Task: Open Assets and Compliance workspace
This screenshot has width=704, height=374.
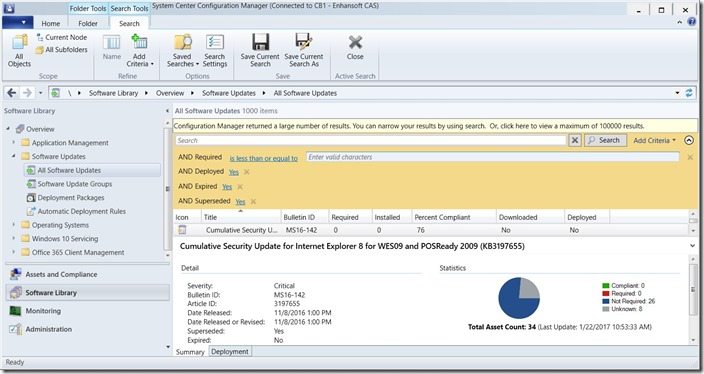Action: click(x=88, y=274)
